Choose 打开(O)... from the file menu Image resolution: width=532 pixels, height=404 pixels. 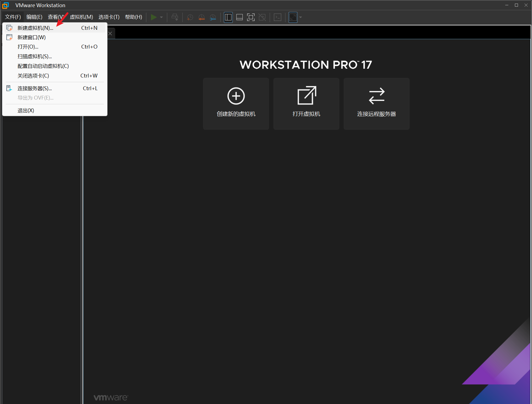coord(55,47)
